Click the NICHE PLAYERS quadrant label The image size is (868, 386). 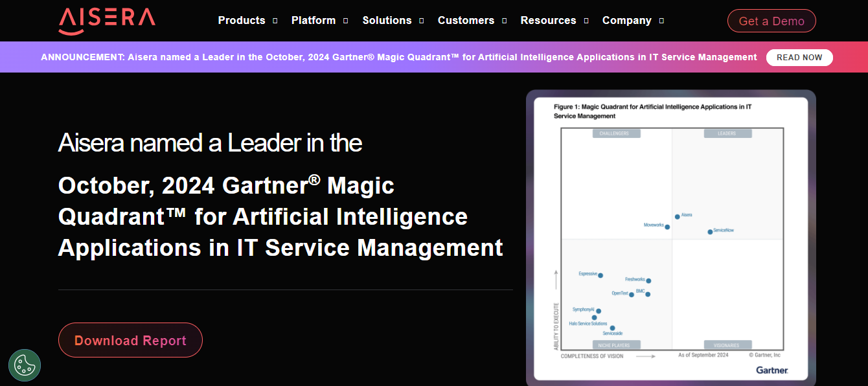[616, 345]
